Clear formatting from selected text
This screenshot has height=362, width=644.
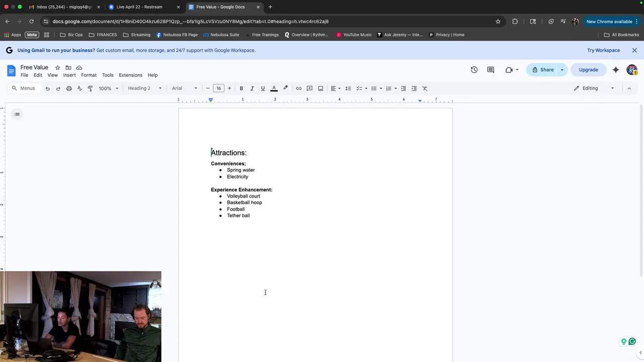425,88
